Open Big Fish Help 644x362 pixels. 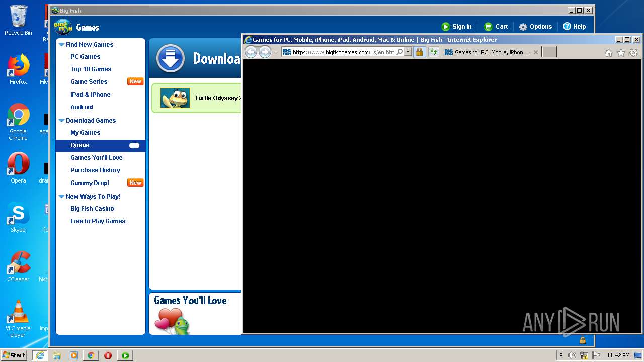pos(574,27)
